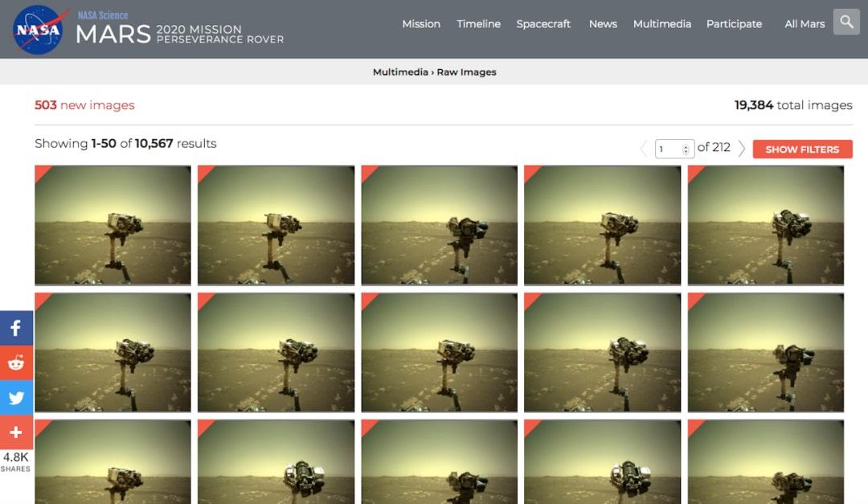
Task: Open the Multimedia menu
Action: pos(662,24)
